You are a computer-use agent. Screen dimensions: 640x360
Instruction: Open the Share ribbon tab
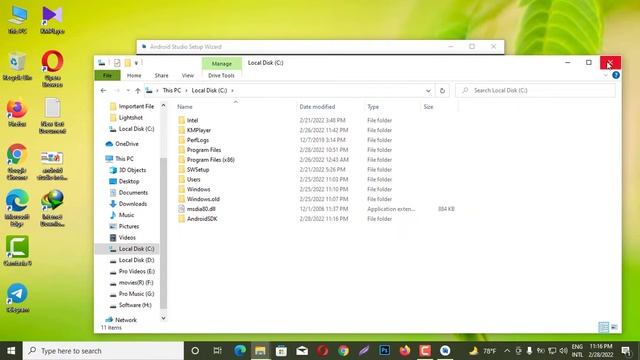point(161,76)
